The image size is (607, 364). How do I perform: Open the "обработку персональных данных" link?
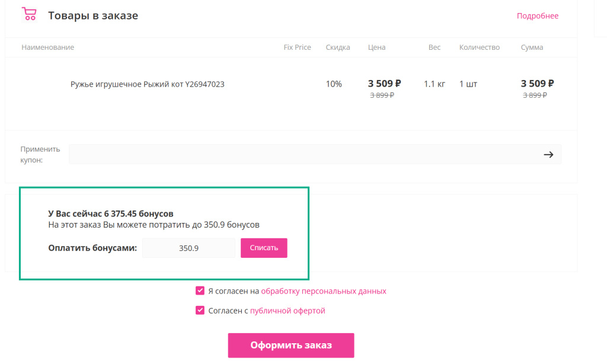click(x=324, y=291)
